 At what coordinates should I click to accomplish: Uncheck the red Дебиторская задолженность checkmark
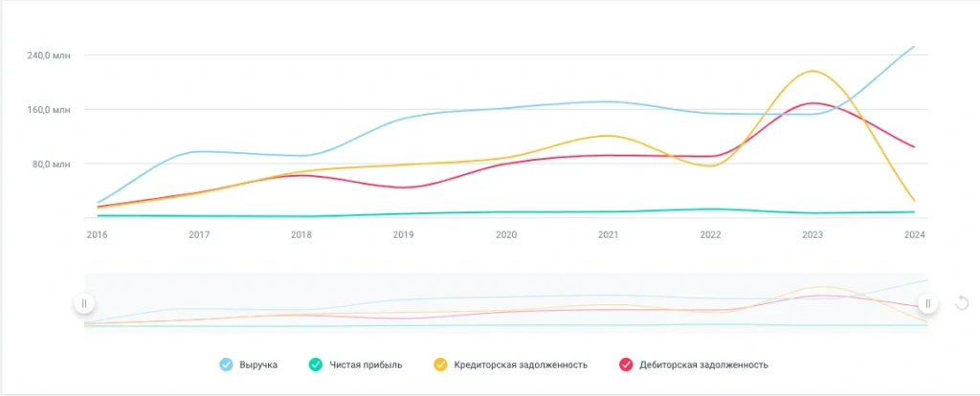coord(626,364)
